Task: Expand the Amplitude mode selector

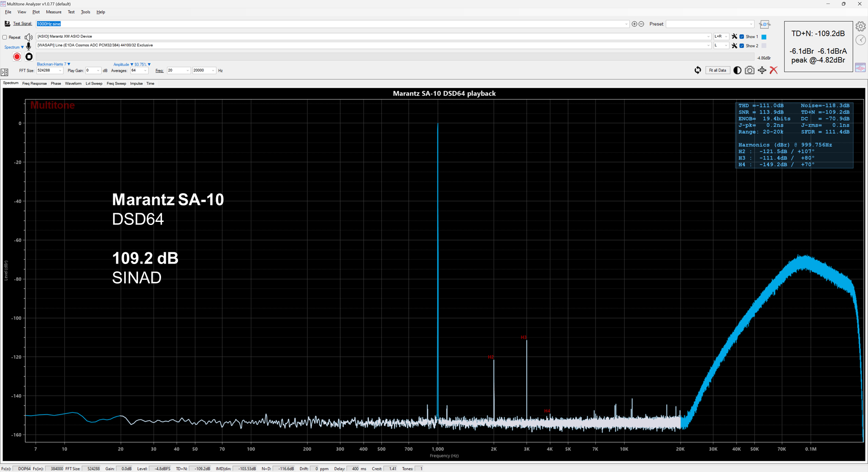Action: coord(123,64)
